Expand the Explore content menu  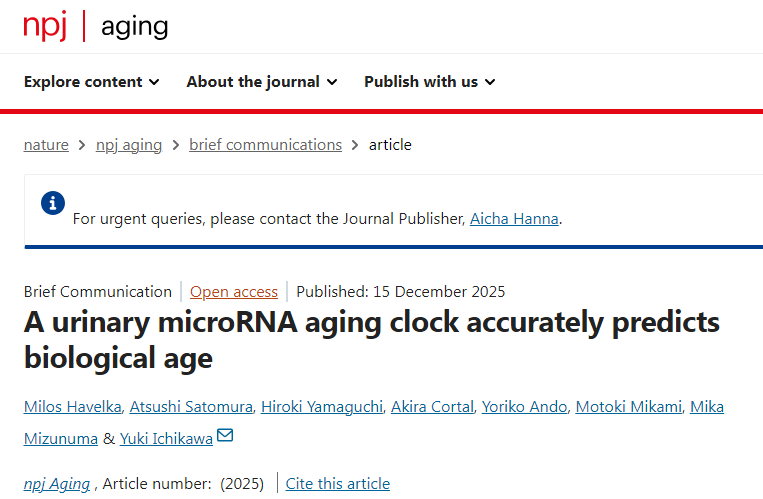click(x=92, y=82)
